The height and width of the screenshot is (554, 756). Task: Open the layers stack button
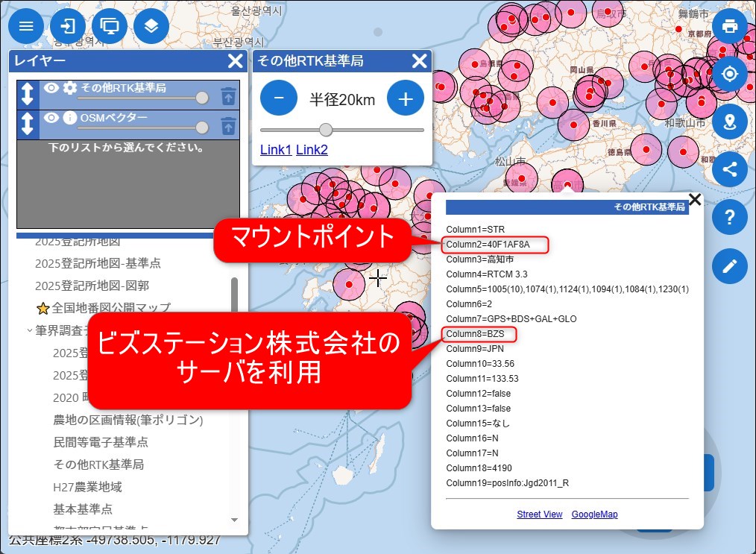point(151,27)
